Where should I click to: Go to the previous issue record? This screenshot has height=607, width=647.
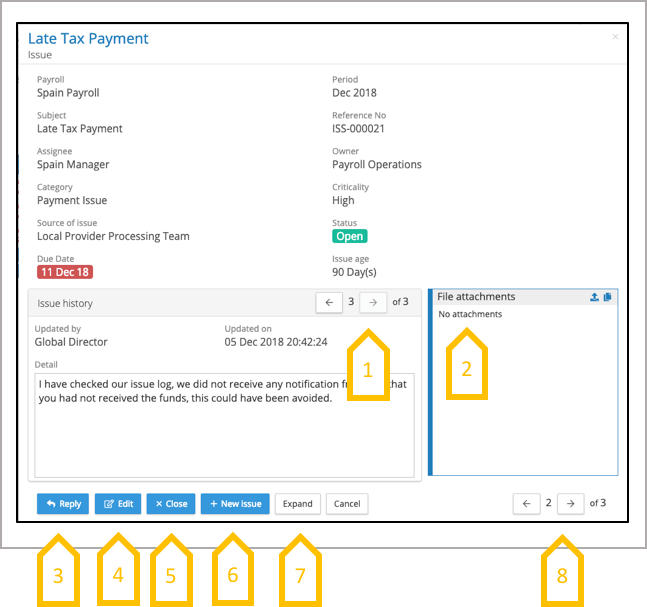(x=526, y=504)
